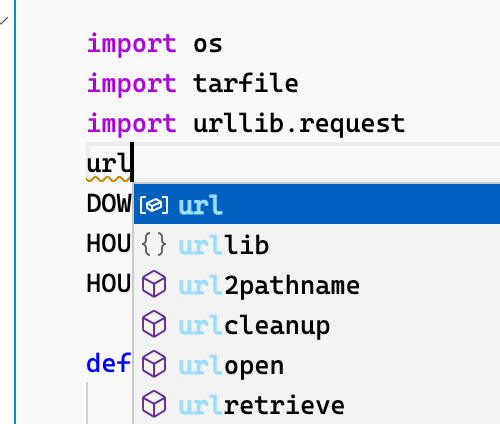Click the curly braces module icon beside urllib
This screenshot has width=500, height=424.
154,244
